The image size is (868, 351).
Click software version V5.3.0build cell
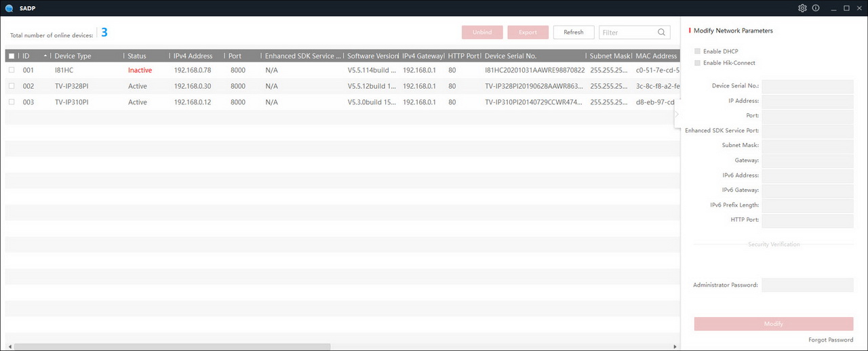tap(372, 102)
